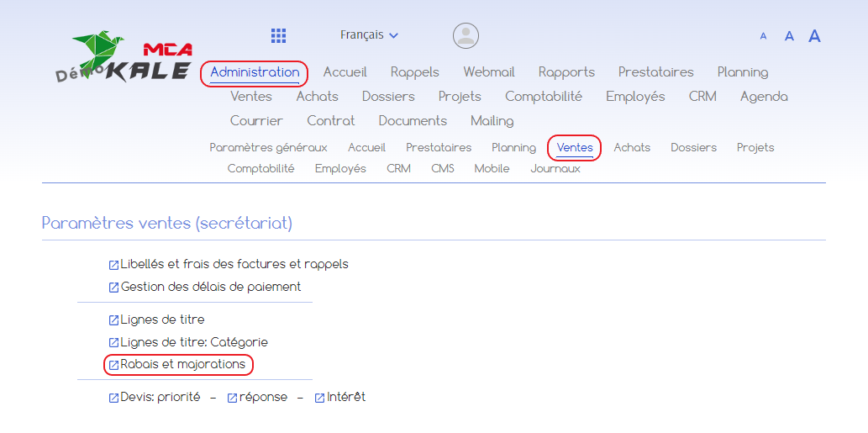Select Dossiers in the admin submenu
This screenshot has height=433, width=868.
(693, 148)
